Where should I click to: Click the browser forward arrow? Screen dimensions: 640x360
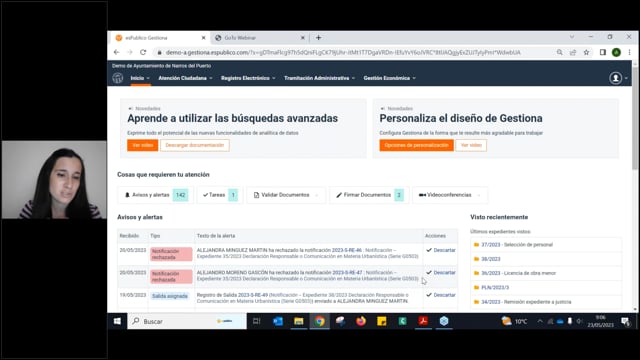click(129, 52)
